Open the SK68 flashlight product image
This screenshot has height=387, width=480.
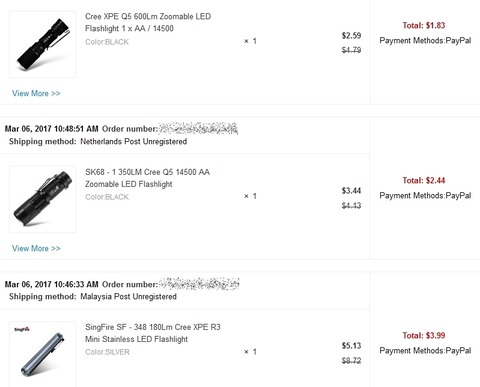[x=43, y=199]
